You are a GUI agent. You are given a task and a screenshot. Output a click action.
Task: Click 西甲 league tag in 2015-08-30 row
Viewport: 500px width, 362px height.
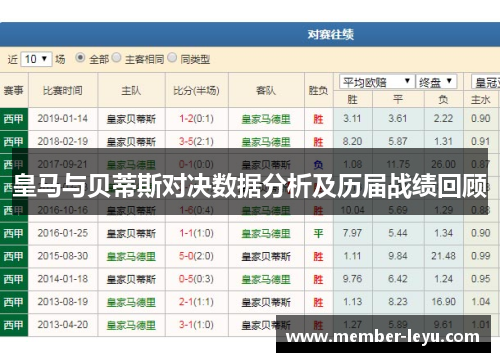point(14,256)
